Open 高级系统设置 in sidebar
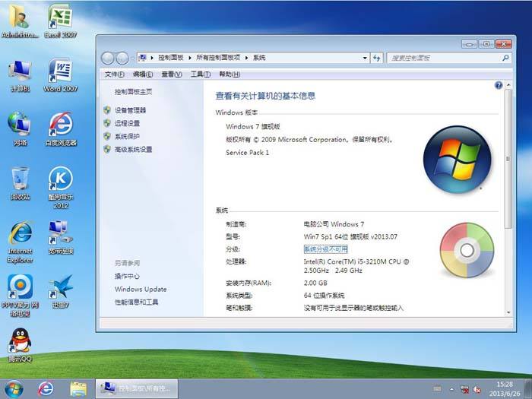Viewport: 532px width, 399px height. (133, 150)
